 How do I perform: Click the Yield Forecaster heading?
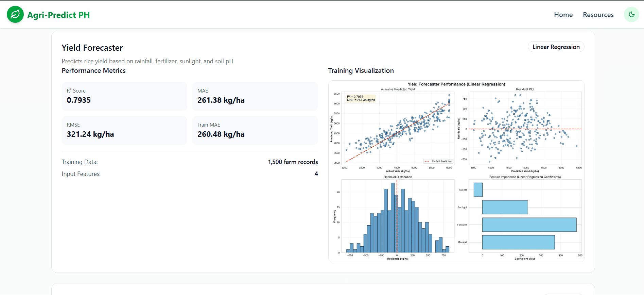[92, 48]
